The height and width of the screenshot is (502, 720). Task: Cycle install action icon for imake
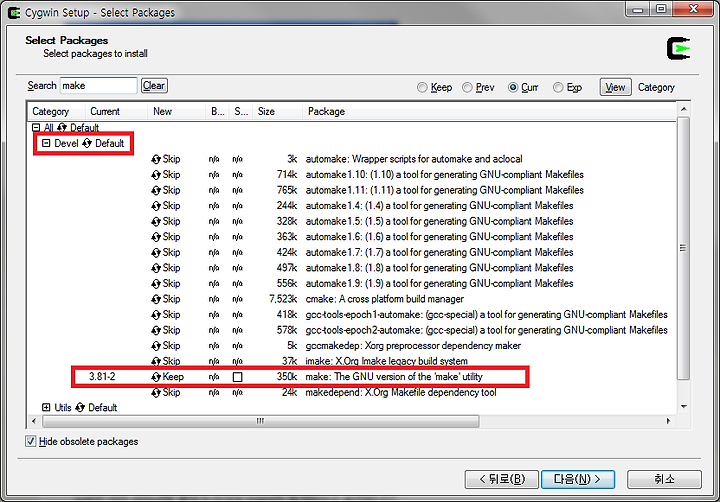(156, 361)
